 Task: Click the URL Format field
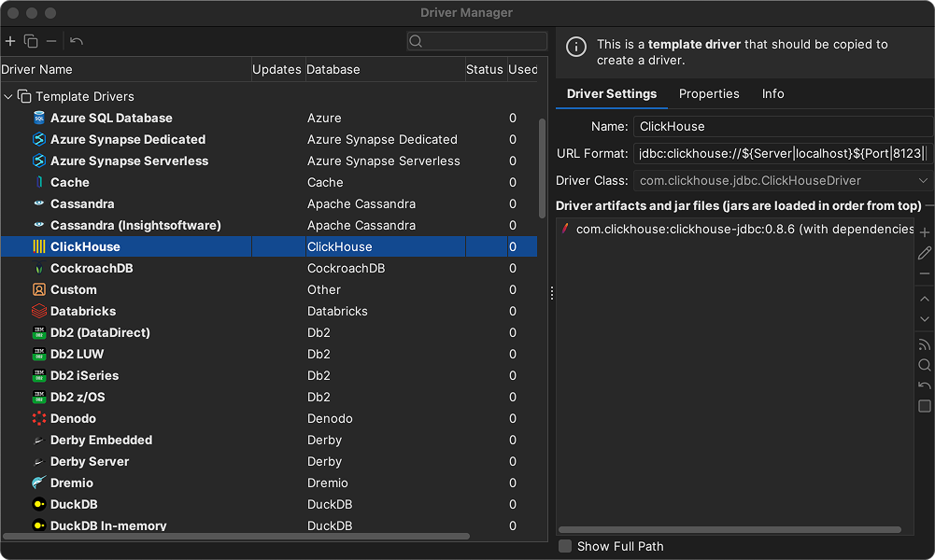[785, 153]
